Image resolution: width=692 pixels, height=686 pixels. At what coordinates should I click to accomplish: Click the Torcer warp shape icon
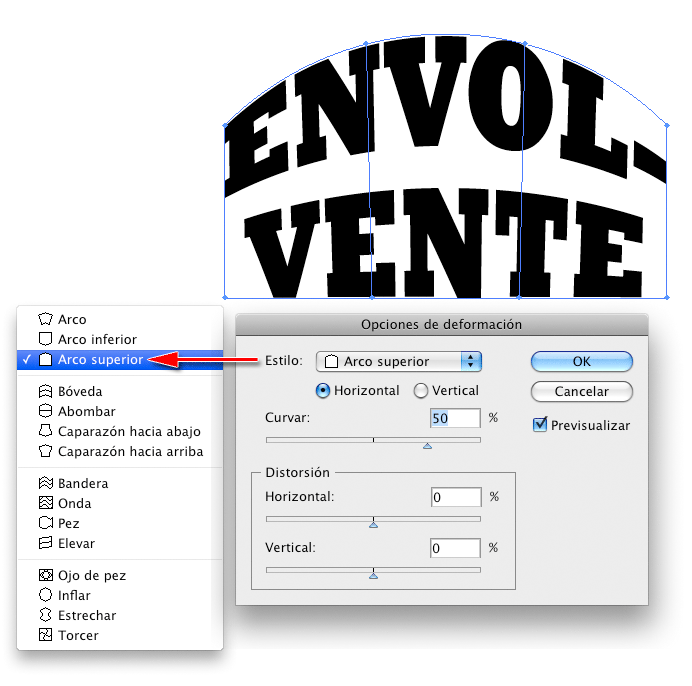click(x=45, y=635)
